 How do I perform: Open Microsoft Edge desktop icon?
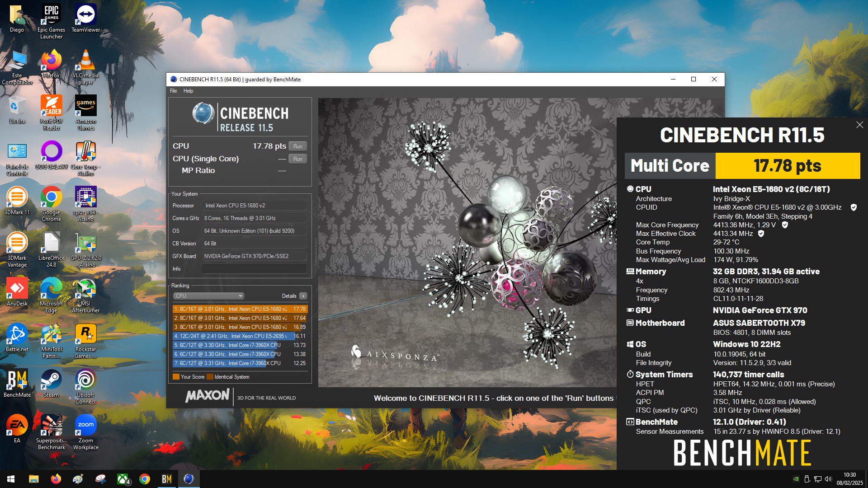51,295
